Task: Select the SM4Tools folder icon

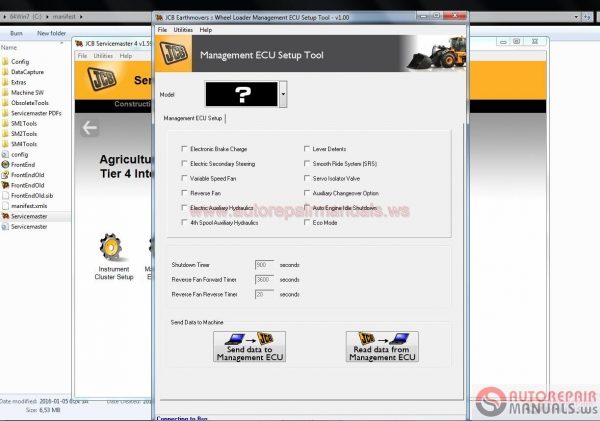Action: pyautogui.click(x=5, y=144)
